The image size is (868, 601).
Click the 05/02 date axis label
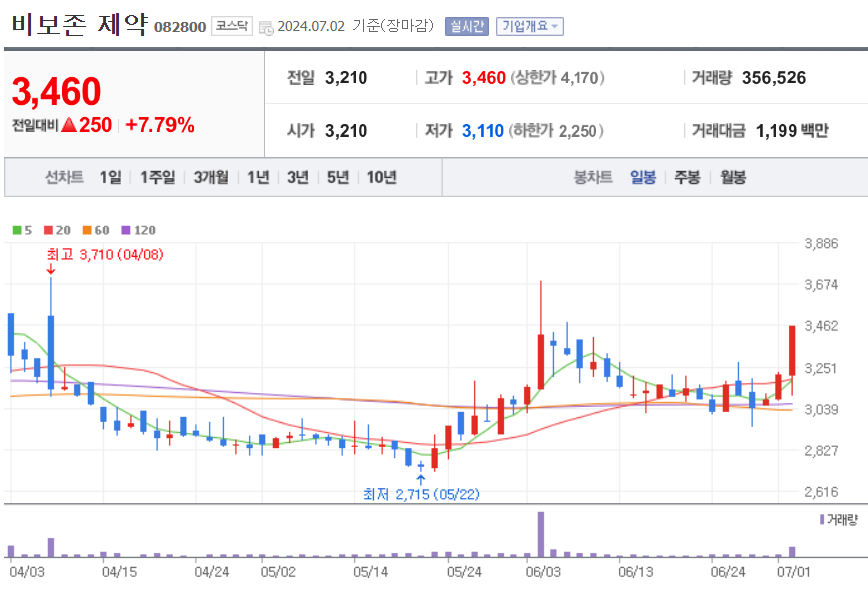point(278,572)
